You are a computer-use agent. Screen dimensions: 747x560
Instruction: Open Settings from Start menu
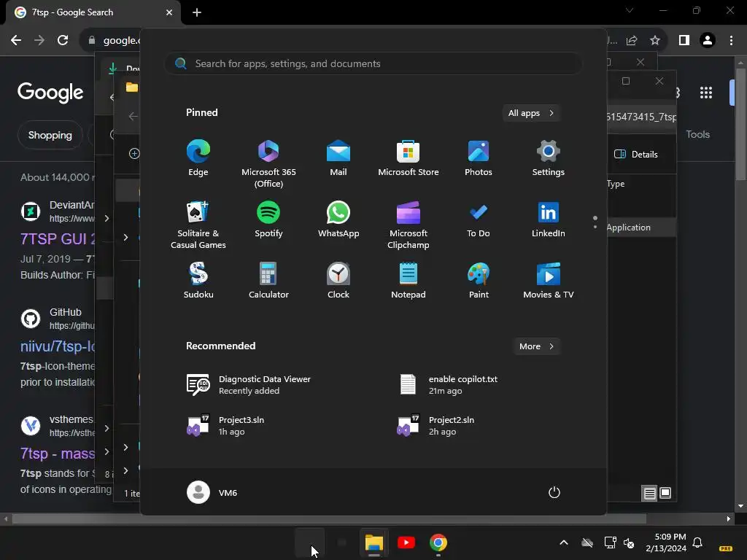point(549,158)
